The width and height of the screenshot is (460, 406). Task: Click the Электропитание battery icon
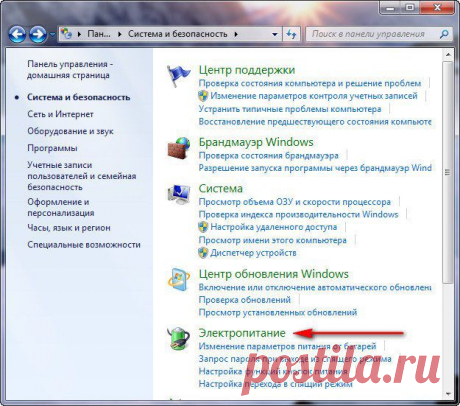179,338
